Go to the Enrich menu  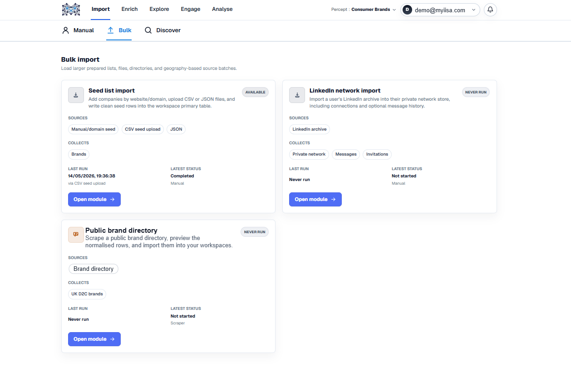[129, 9]
